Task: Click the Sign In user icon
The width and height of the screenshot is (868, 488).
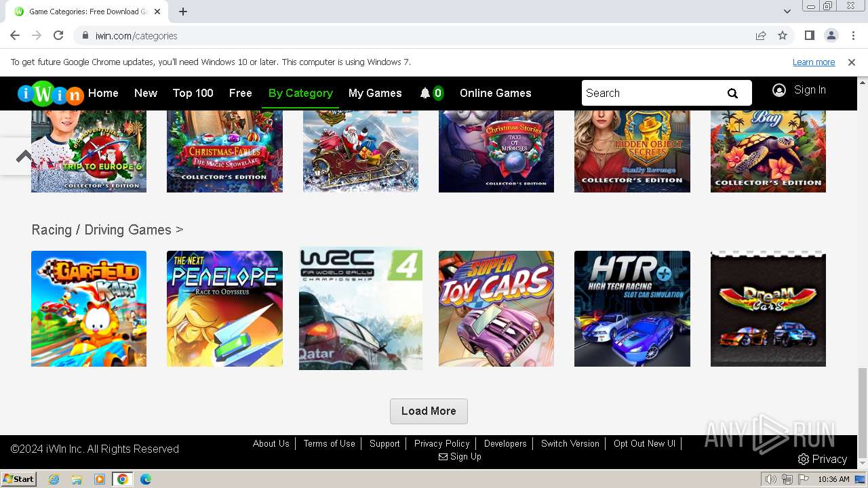Action: click(x=779, y=90)
